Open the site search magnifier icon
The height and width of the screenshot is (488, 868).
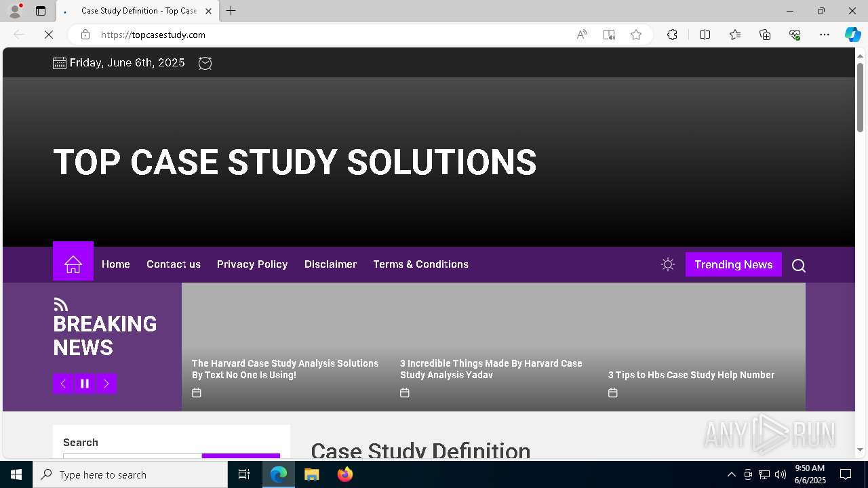799,266
